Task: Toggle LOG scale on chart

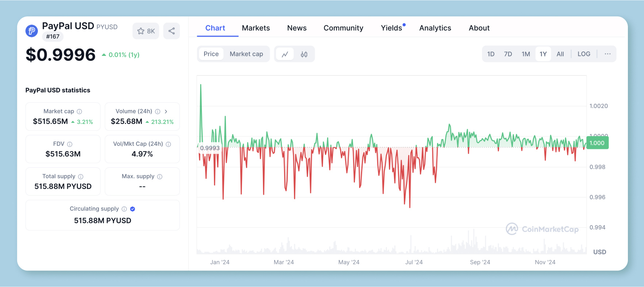Action: [x=584, y=54]
